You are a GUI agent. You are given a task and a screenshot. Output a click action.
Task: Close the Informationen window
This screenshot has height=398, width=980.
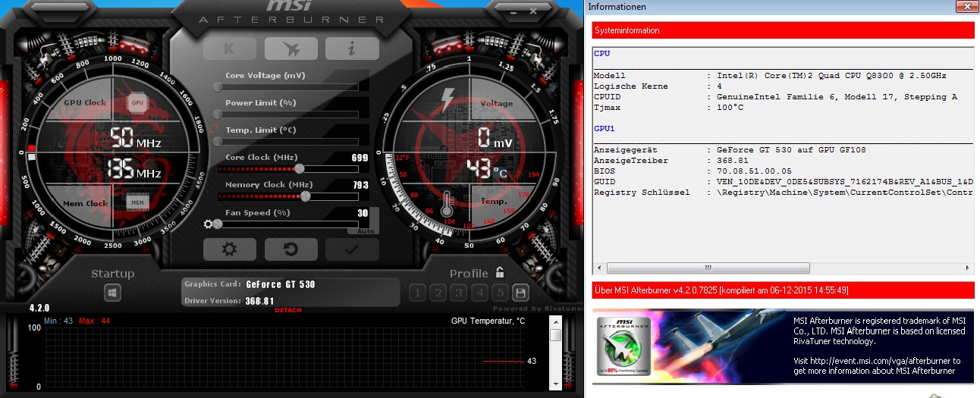pyautogui.click(x=966, y=6)
